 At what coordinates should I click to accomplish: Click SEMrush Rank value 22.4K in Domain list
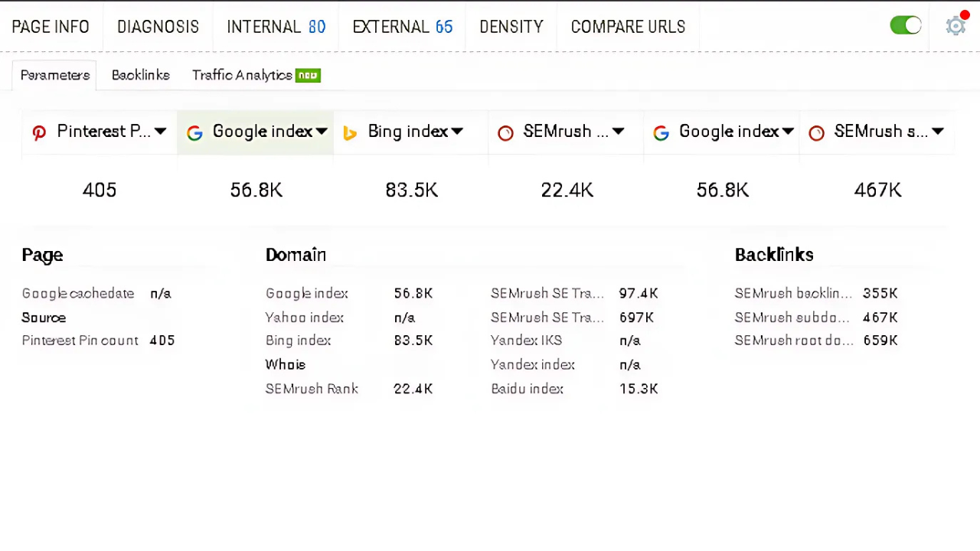413,389
